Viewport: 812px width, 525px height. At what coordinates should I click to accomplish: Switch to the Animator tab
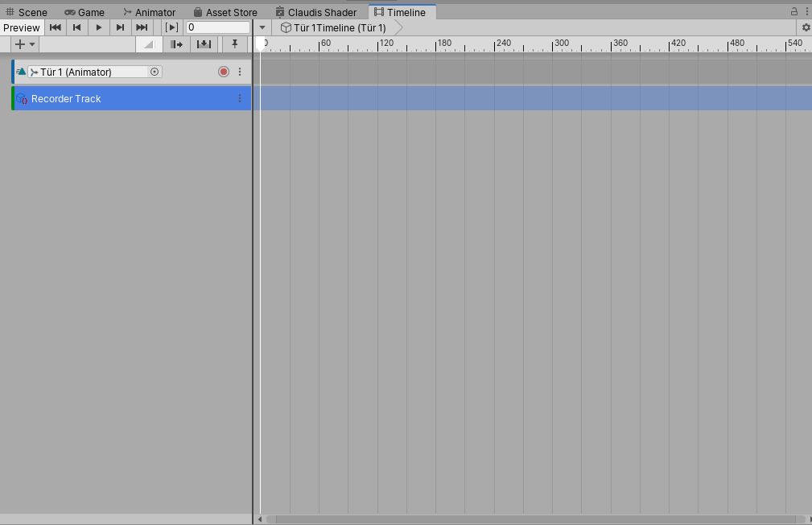click(149, 12)
